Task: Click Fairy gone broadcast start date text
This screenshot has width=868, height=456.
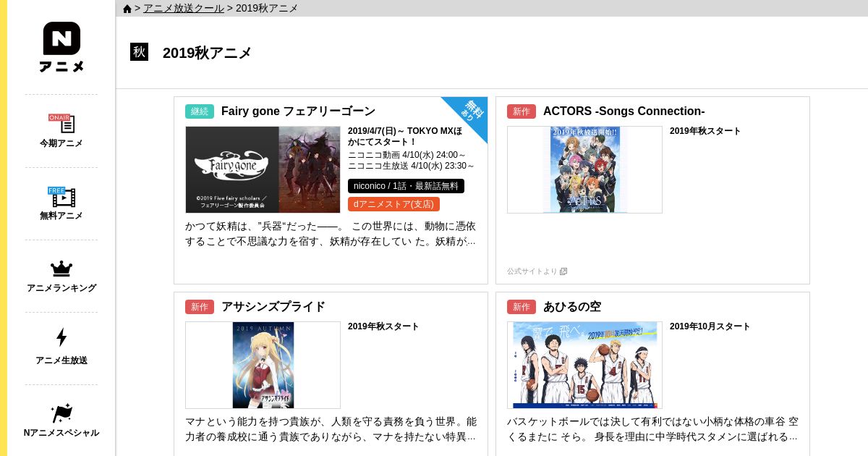Action: click(405, 136)
